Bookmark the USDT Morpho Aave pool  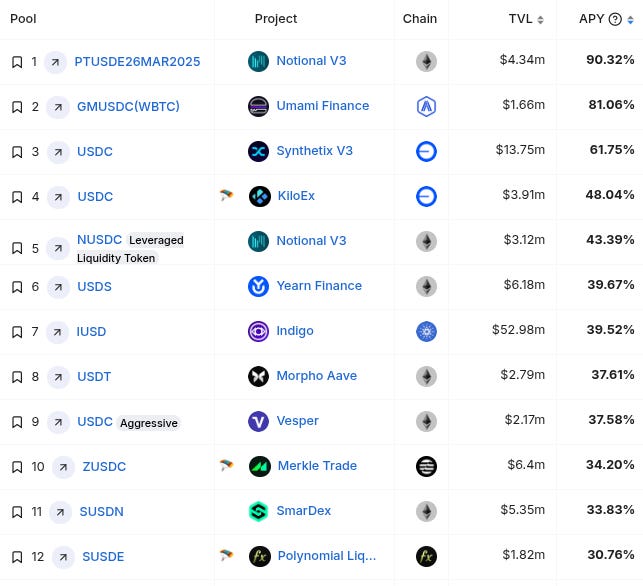[x=17, y=377]
